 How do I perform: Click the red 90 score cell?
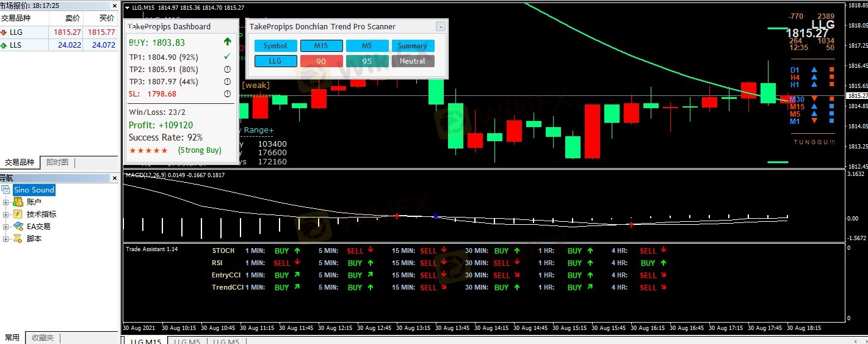click(321, 61)
